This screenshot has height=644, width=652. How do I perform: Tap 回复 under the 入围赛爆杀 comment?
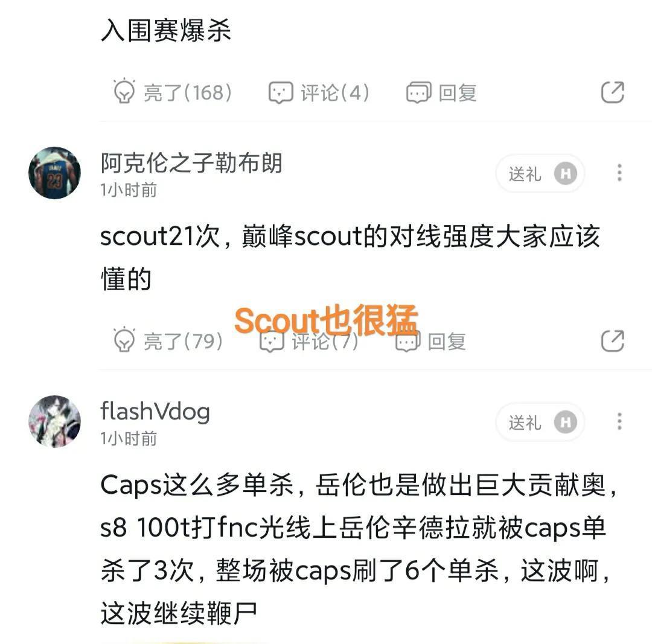pyautogui.click(x=441, y=92)
